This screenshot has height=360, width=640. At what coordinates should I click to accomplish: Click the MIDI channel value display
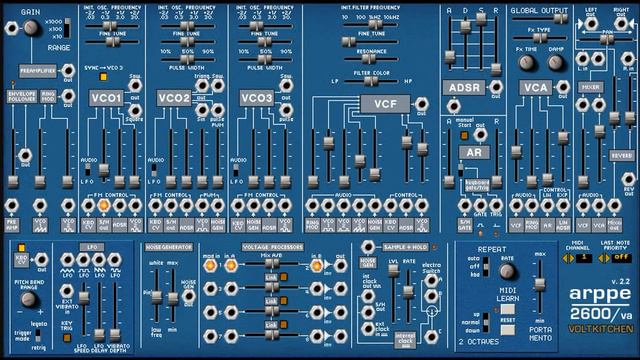(x=584, y=258)
